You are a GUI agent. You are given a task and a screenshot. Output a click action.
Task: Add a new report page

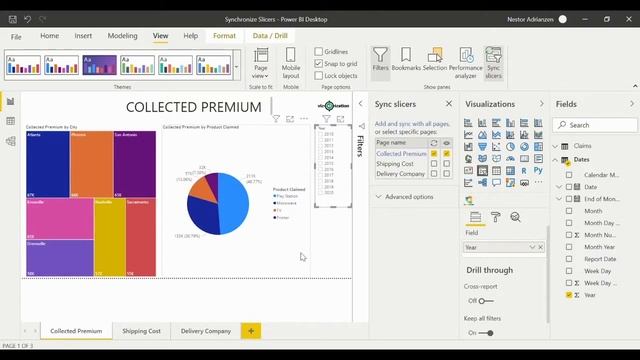coord(251,331)
